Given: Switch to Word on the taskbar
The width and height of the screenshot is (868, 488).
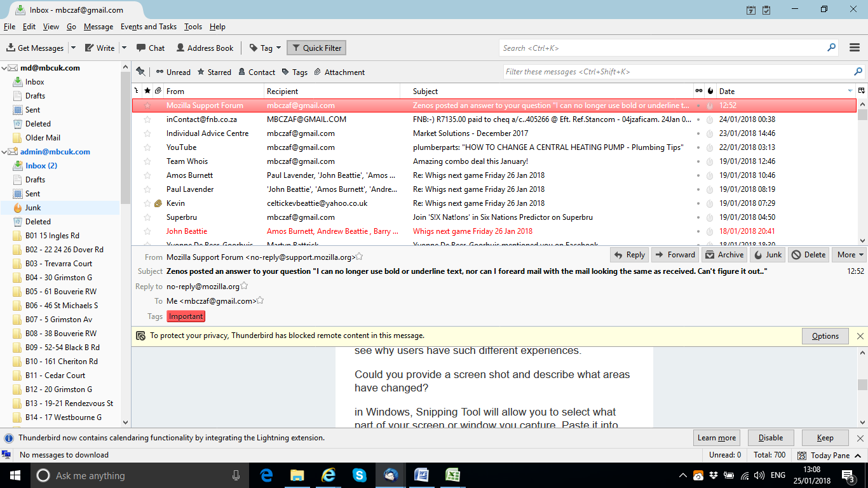Looking at the screenshot, I should (x=421, y=475).
